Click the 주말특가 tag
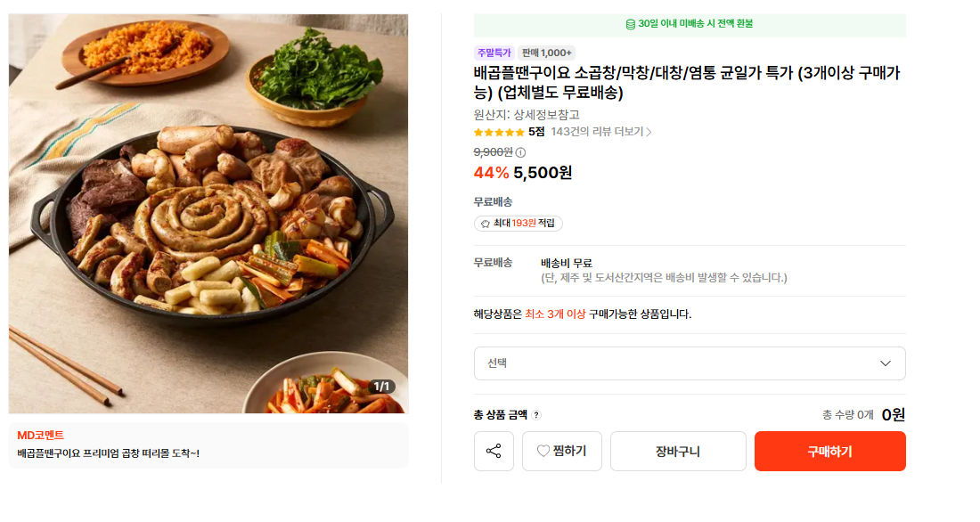This screenshot has height=522, width=980. [494, 53]
